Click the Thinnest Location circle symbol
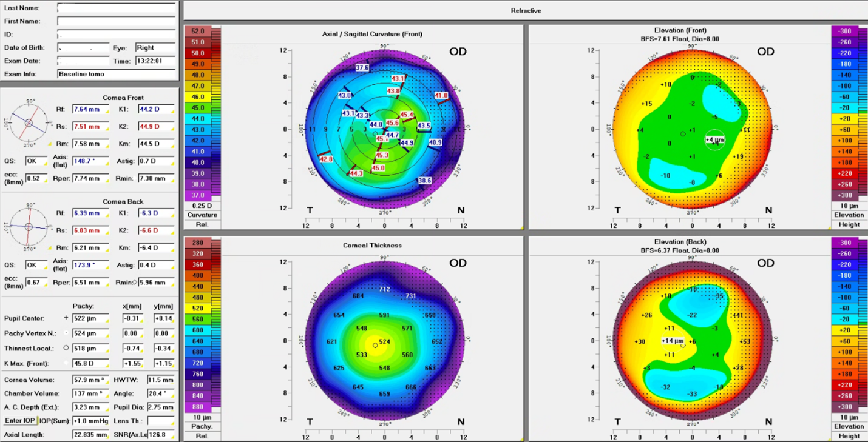This screenshot has height=442, width=868. [66, 348]
